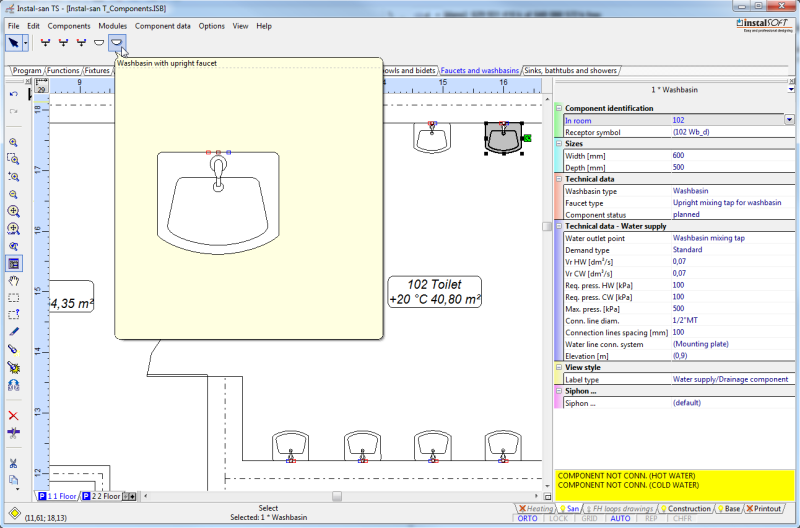The image size is (800, 528).
Task: Pick the washbasin without faucet icon
Action: [x=99, y=43]
